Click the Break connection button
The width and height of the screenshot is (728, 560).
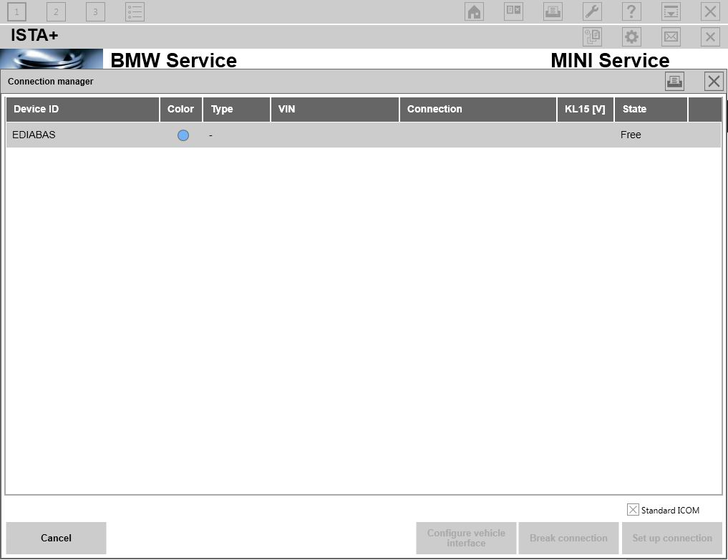568,538
